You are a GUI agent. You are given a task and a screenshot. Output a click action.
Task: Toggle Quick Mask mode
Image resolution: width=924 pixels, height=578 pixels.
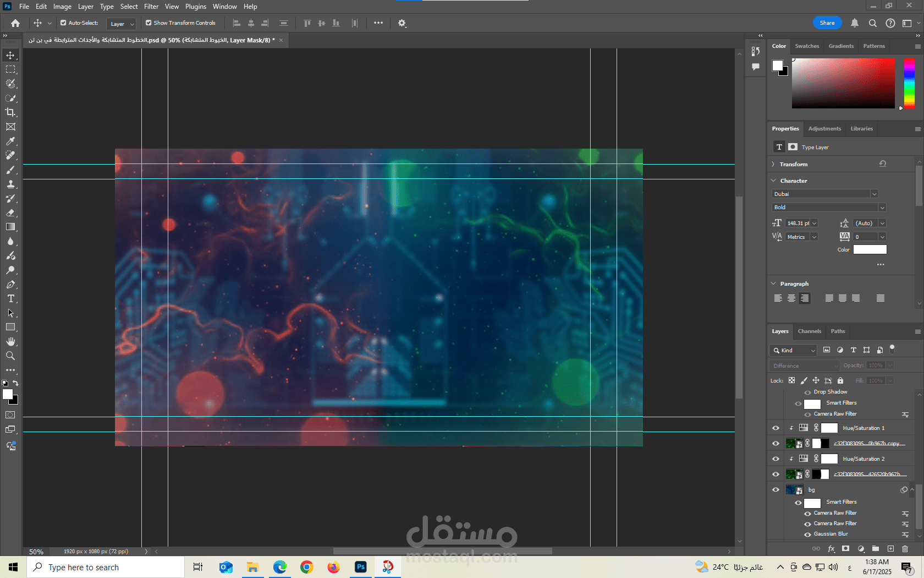pyautogui.click(x=10, y=415)
